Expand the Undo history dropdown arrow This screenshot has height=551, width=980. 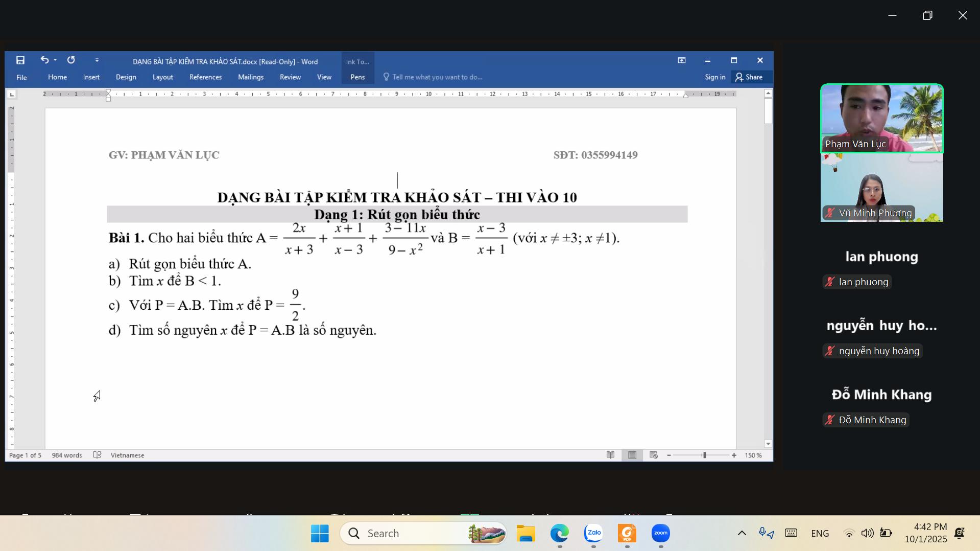click(55, 60)
